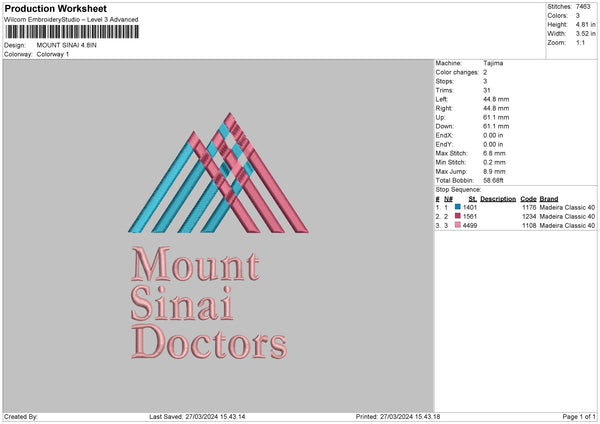Click the Max Jump value 8.9 mm
The width and height of the screenshot is (600, 424).
494,171
